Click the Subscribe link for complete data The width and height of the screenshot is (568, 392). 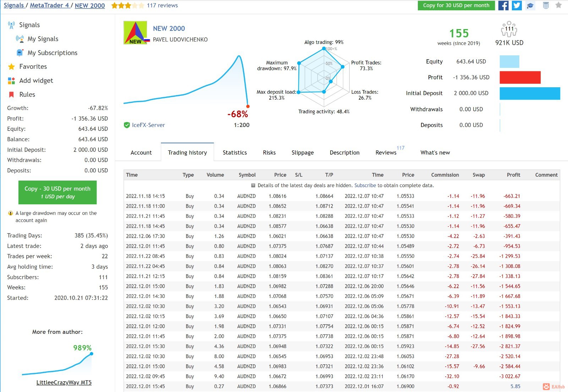[x=365, y=186]
